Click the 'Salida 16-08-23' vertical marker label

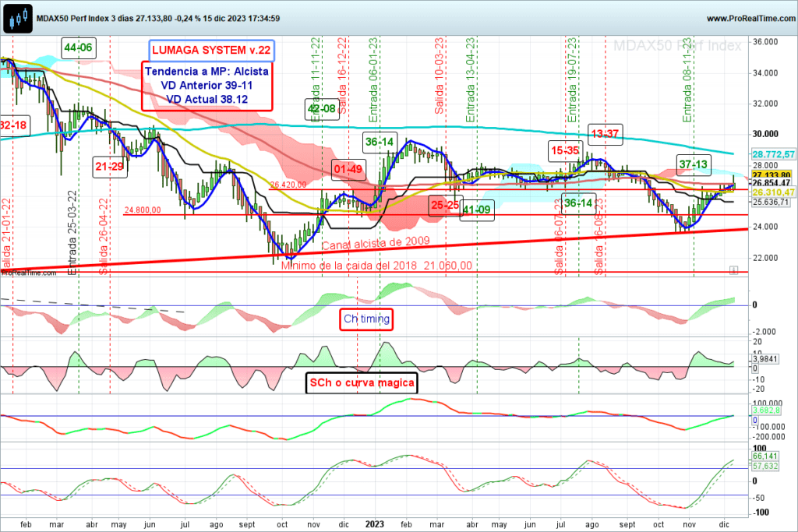point(599,237)
